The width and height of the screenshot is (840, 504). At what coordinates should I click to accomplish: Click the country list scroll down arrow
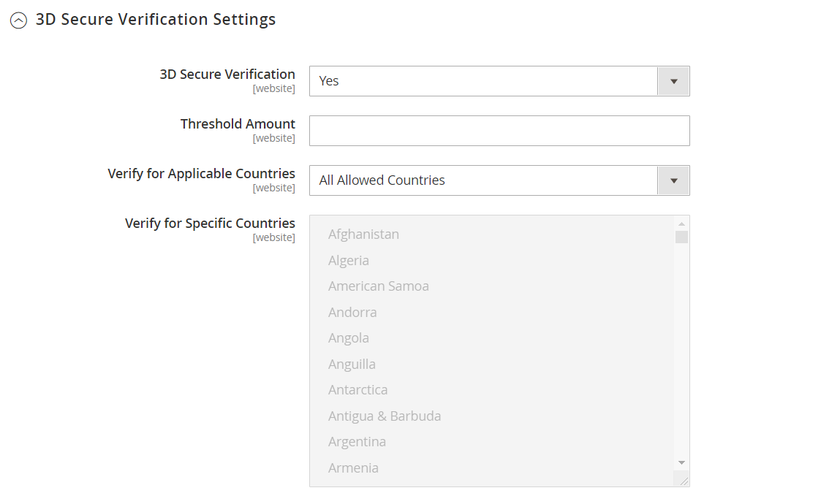pyautogui.click(x=681, y=463)
